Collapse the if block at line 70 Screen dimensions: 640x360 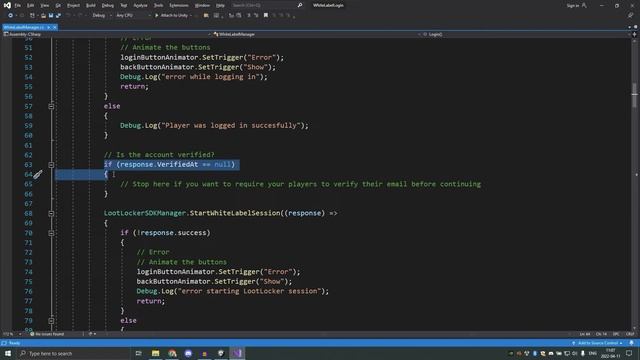pyautogui.click(x=51, y=233)
